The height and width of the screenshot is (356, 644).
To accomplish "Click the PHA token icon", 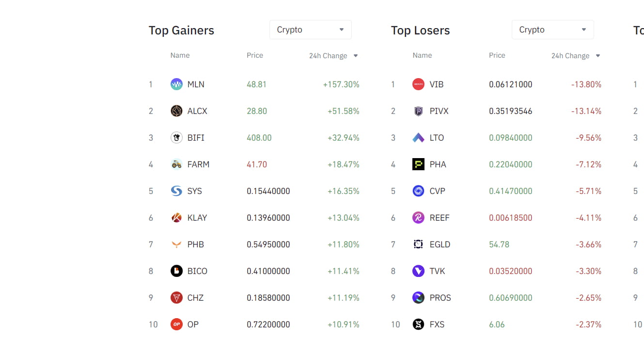I will tap(419, 164).
